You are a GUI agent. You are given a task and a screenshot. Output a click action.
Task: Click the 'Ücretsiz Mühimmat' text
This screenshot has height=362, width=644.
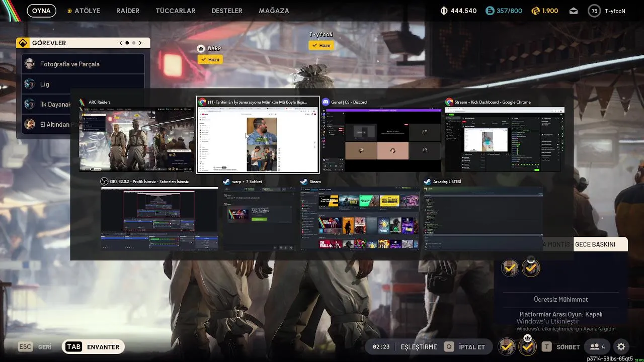pyautogui.click(x=561, y=299)
